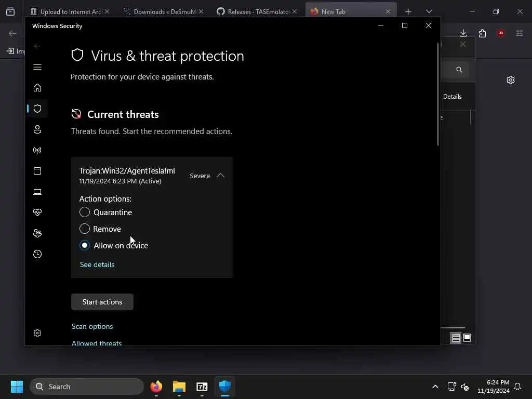Viewport: 532px width, 399px height.
Task: Close the background panel with X
Action: click(463, 45)
